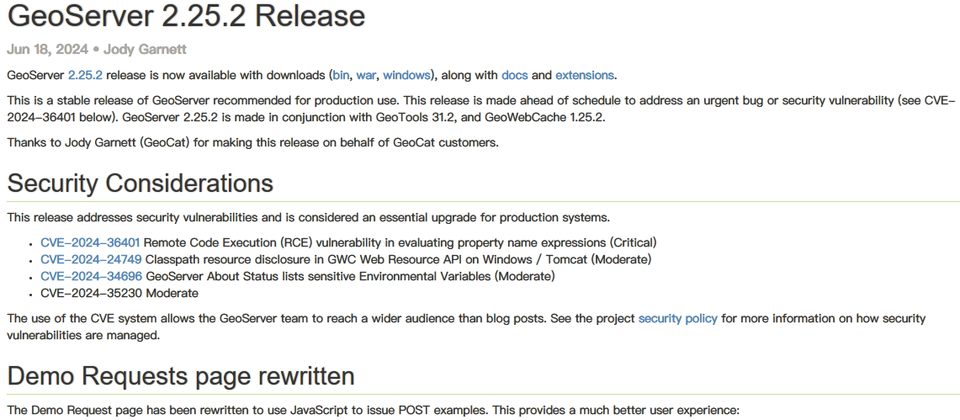
Task: Select the Demo Requests page rewritten heading
Action: [180, 376]
